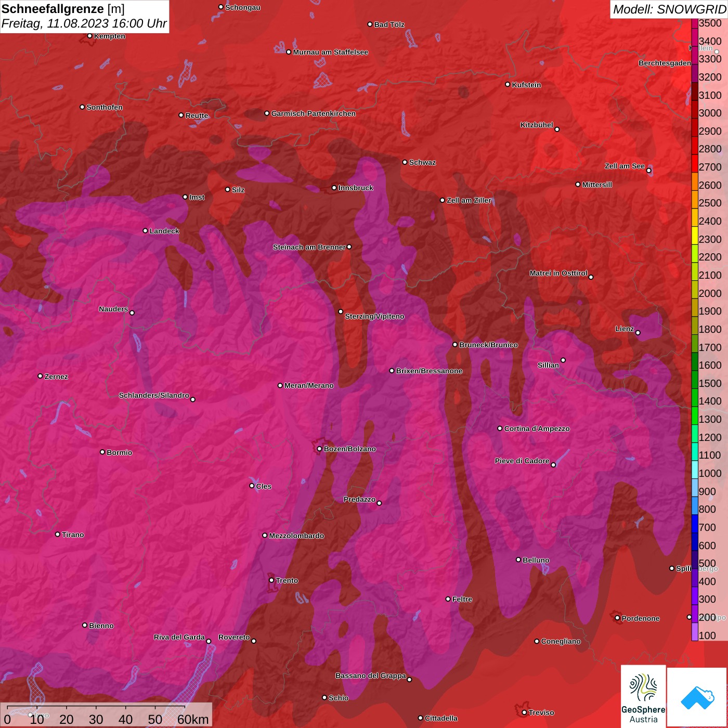
Task: Click the Innsbruck city marker
Action: 334,188
